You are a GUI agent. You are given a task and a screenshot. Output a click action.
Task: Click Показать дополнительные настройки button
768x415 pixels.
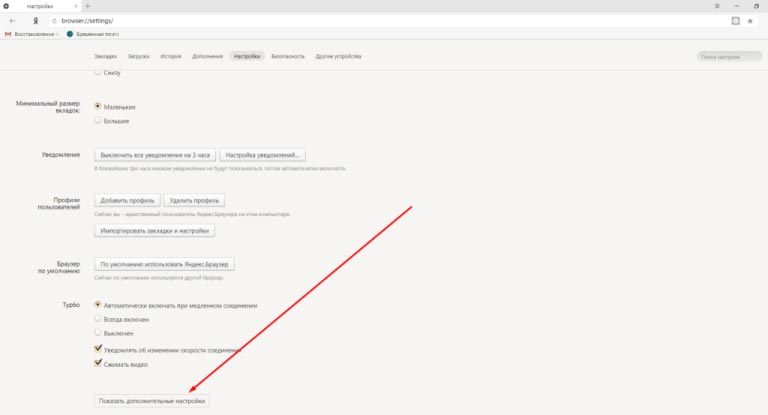(x=152, y=401)
